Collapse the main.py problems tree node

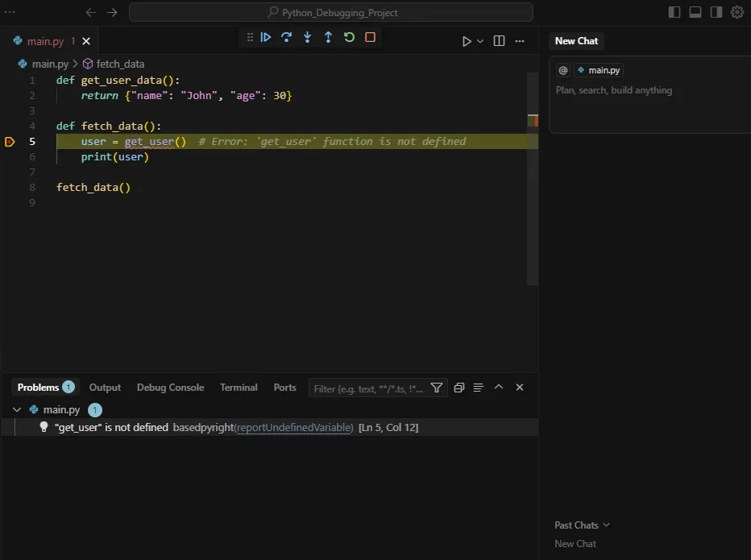(x=17, y=409)
